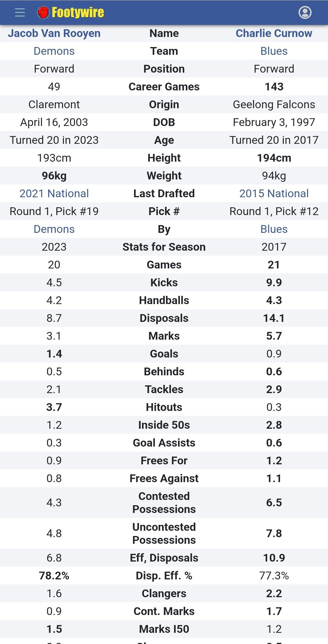This screenshot has height=644, width=328.
Task: Click the Contested Possessions label
Action: point(164,502)
